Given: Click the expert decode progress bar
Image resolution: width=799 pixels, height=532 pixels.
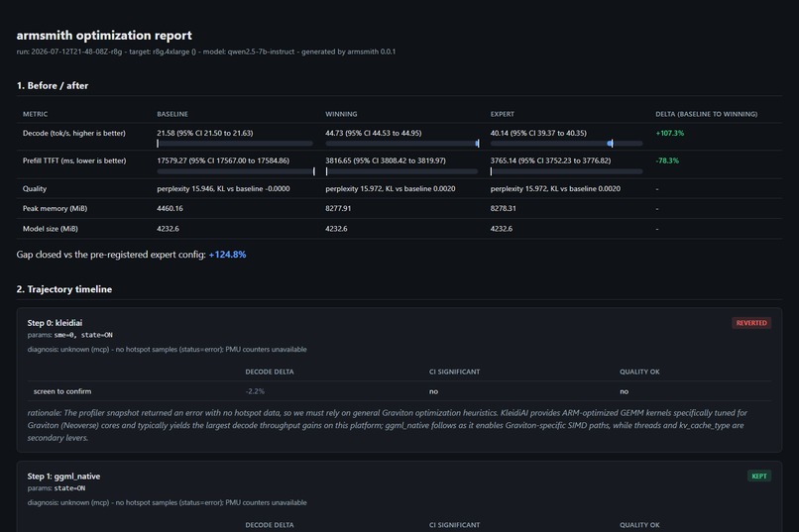Looking at the screenshot, I should click(566, 144).
